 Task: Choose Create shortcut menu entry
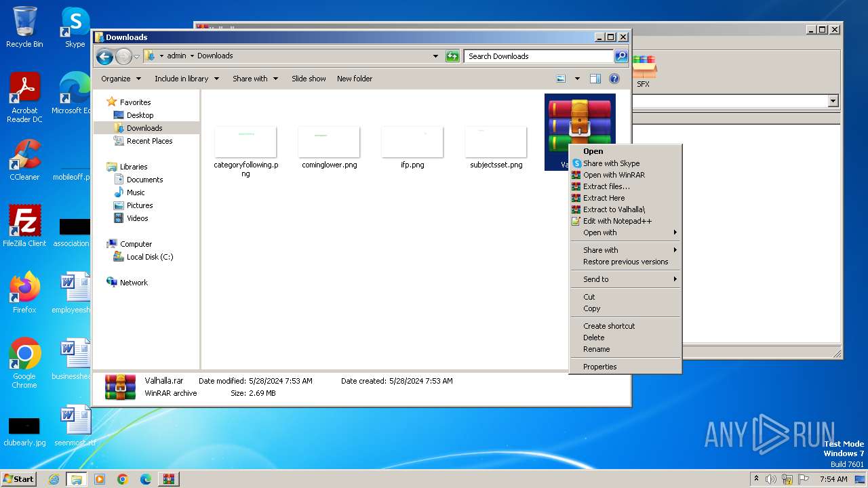pos(625,326)
